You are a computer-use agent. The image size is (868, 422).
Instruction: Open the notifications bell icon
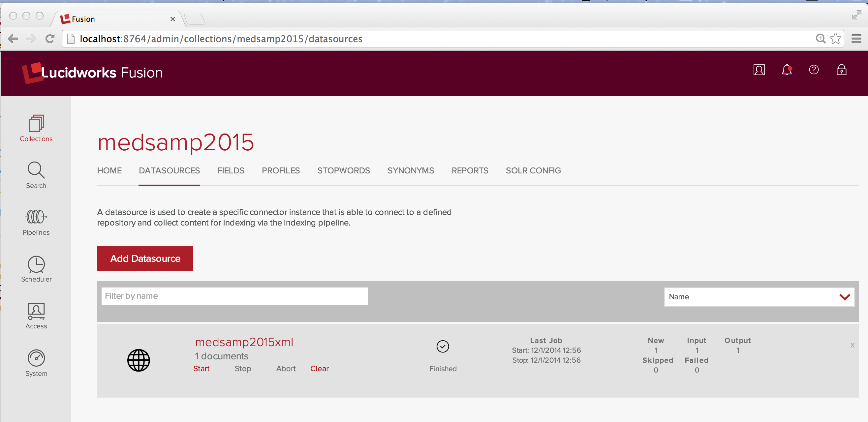787,70
